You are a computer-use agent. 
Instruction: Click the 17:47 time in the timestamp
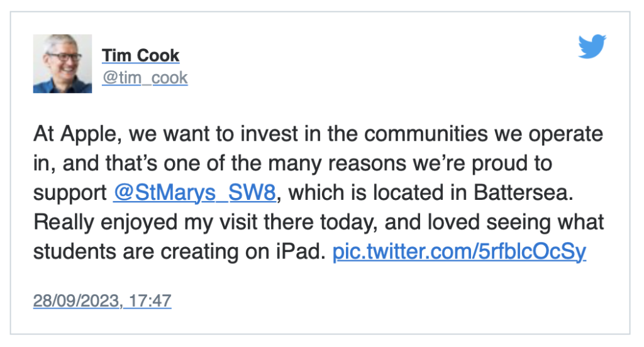150,300
